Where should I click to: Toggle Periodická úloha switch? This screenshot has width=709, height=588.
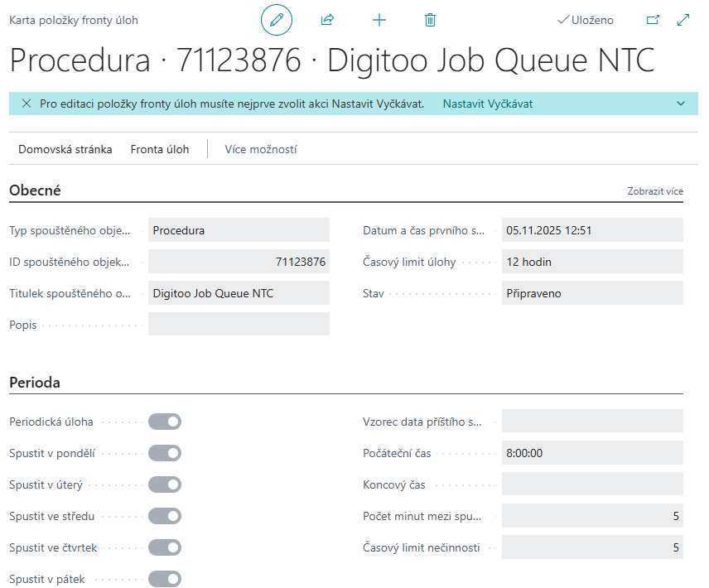(x=165, y=422)
